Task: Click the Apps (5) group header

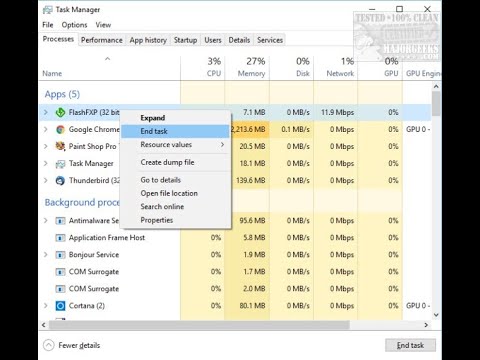Action: [62, 94]
